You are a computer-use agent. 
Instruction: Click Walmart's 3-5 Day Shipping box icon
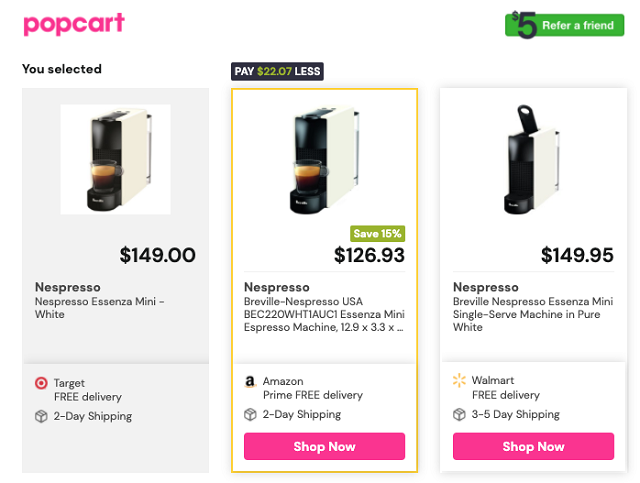click(459, 414)
